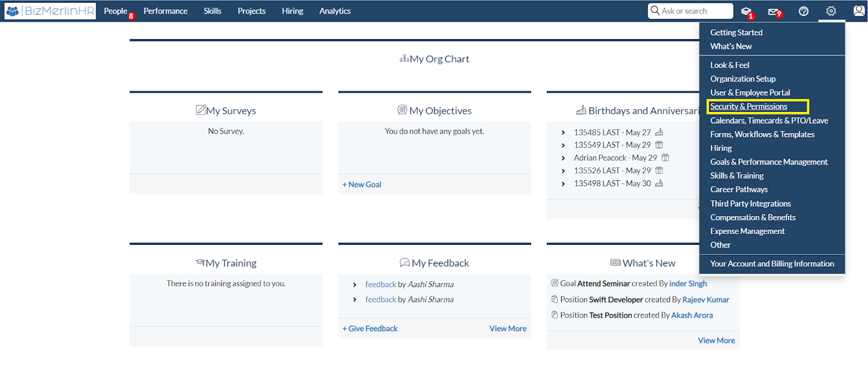Open the layered notifications icon
This screenshot has height=367, width=868.
(x=746, y=11)
